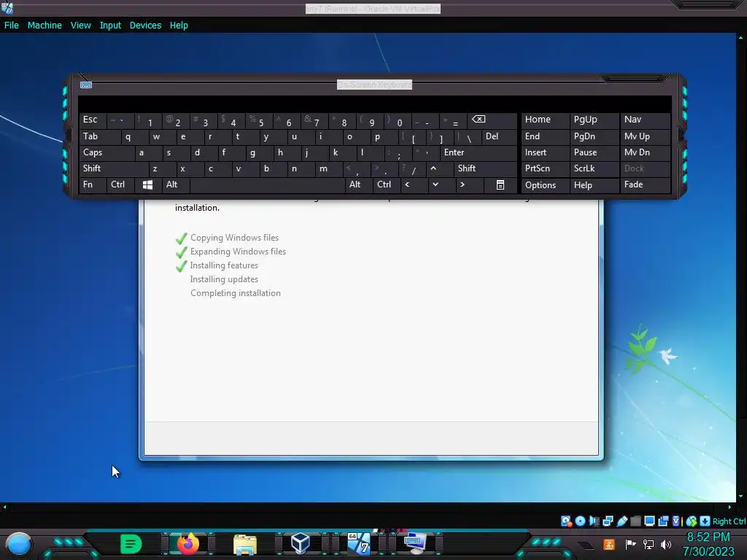
Task: Click the Insert key
Action: [x=546, y=153]
